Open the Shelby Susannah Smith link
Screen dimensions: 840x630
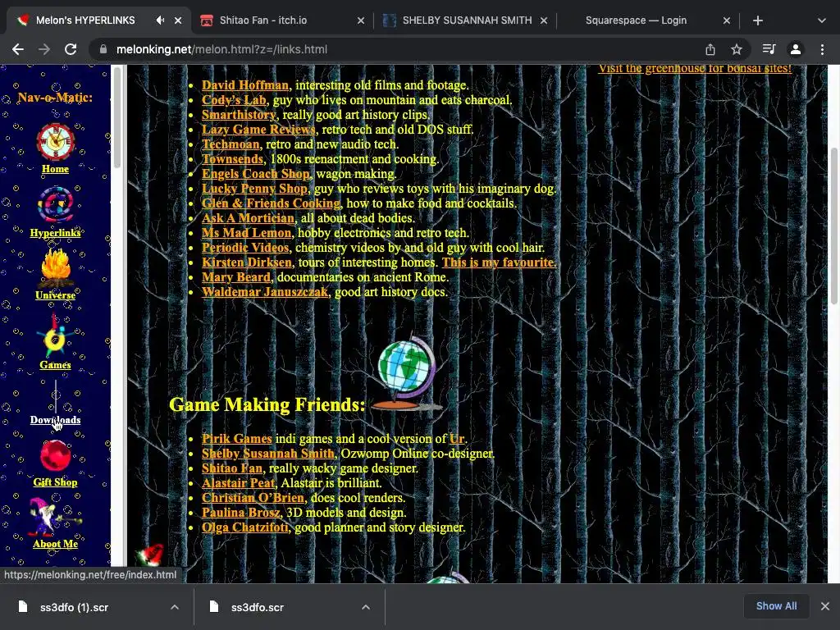pos(268,454)
